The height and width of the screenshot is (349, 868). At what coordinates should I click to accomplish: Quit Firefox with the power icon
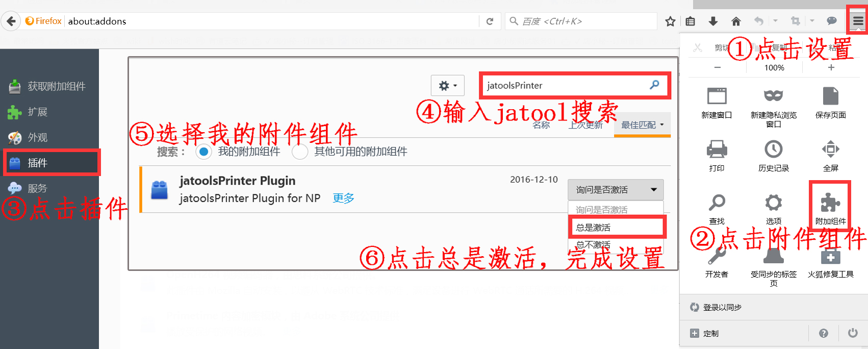853,333
